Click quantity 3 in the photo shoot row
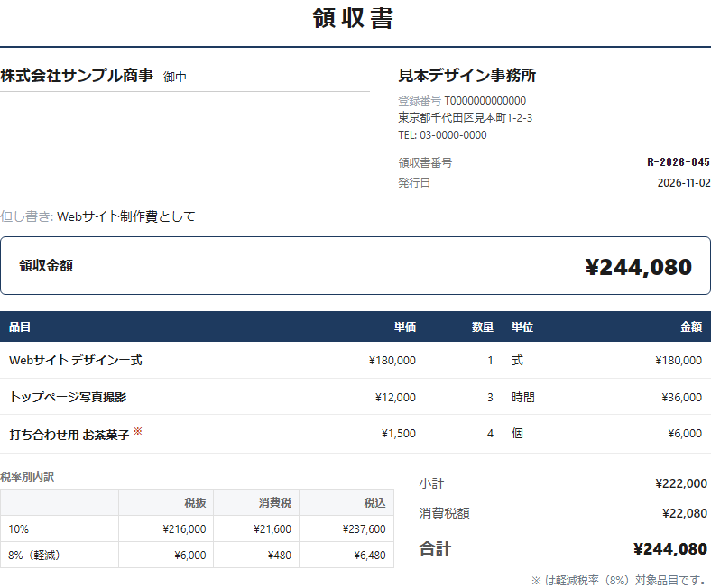This screenshot has width=711, height=588. pyautogui.click(x=490, y=397)
